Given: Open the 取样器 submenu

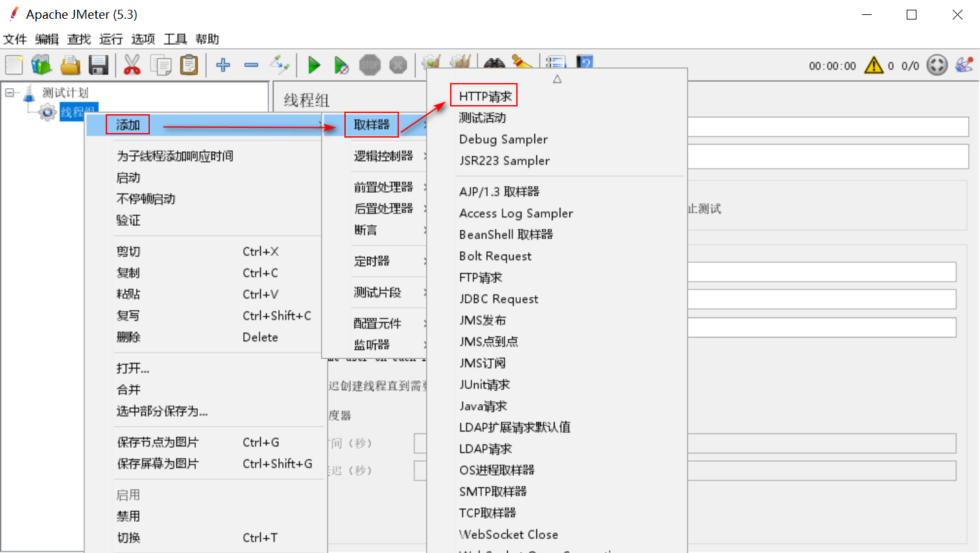Looking at the screenshot, I should (375, 125).
